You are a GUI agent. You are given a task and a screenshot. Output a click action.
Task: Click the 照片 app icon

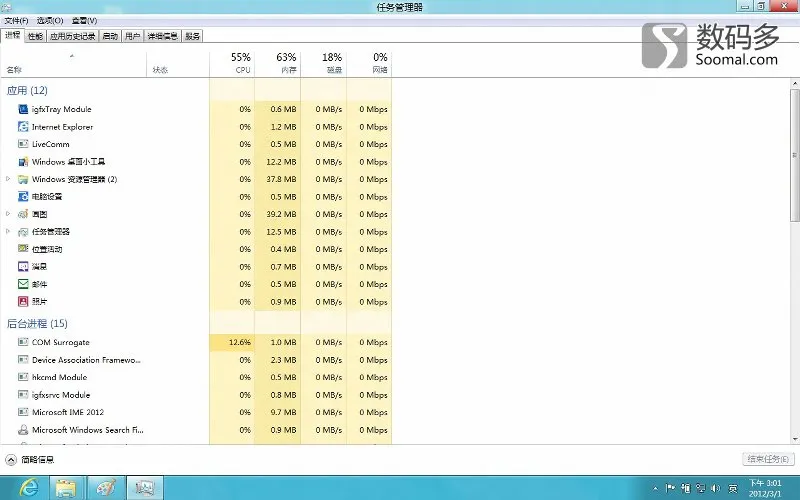click(23, 302)
